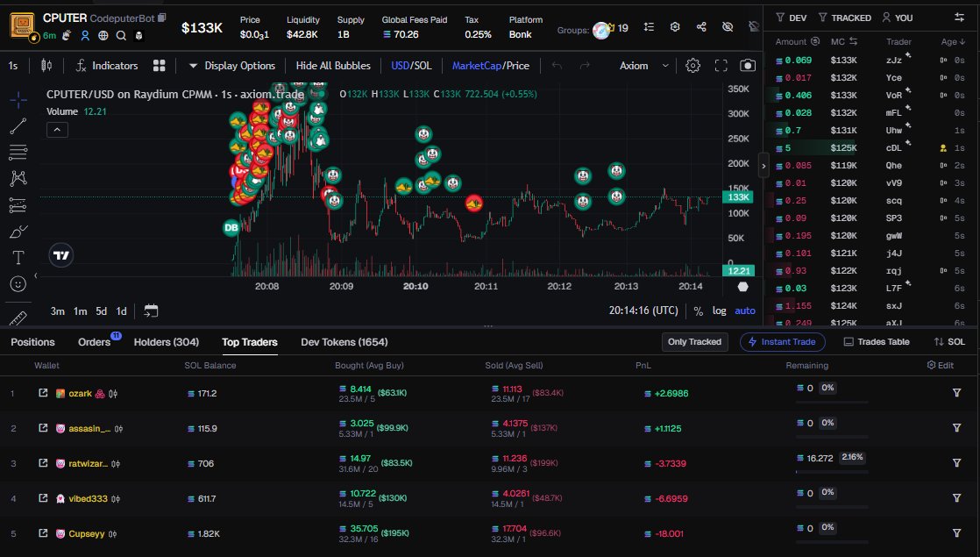Open the emoji sticker tool
This screenshot has width=980, height=557.
tap(18, 284)
